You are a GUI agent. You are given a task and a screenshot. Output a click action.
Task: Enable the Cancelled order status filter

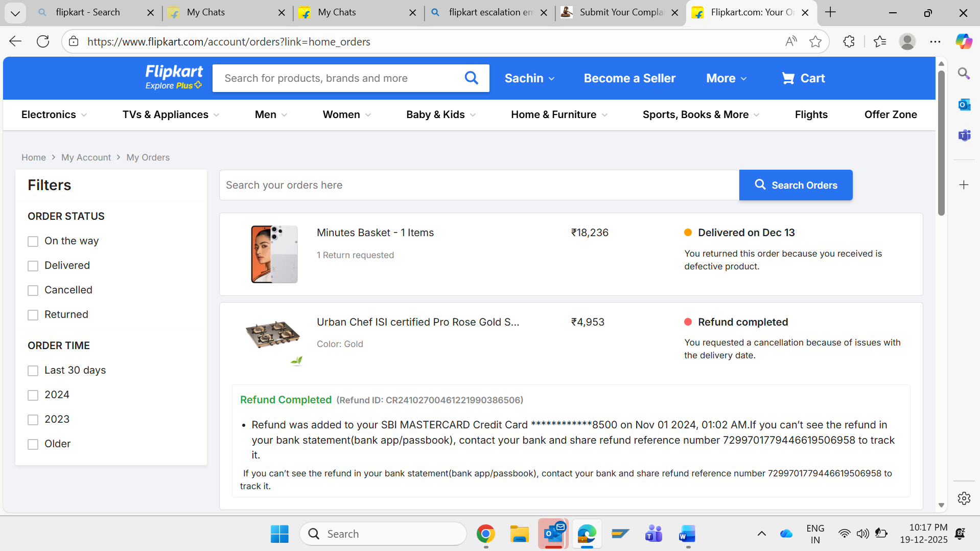33,290
